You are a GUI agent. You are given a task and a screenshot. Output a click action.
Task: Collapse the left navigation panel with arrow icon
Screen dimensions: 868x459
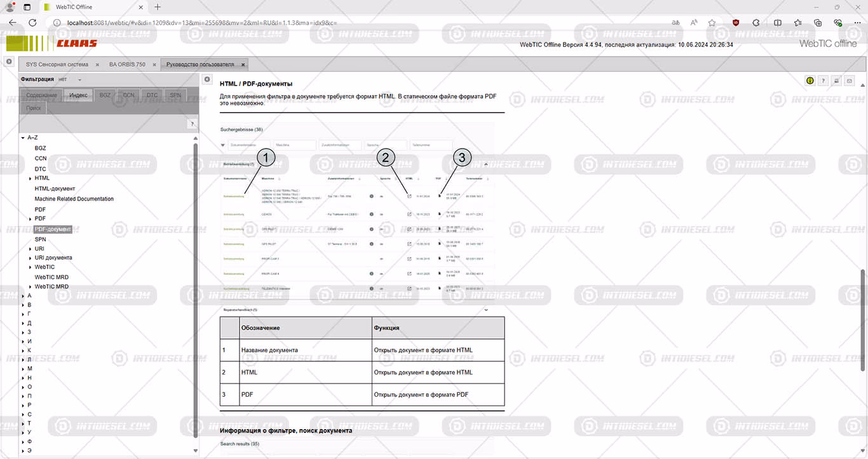coord(207,79)
